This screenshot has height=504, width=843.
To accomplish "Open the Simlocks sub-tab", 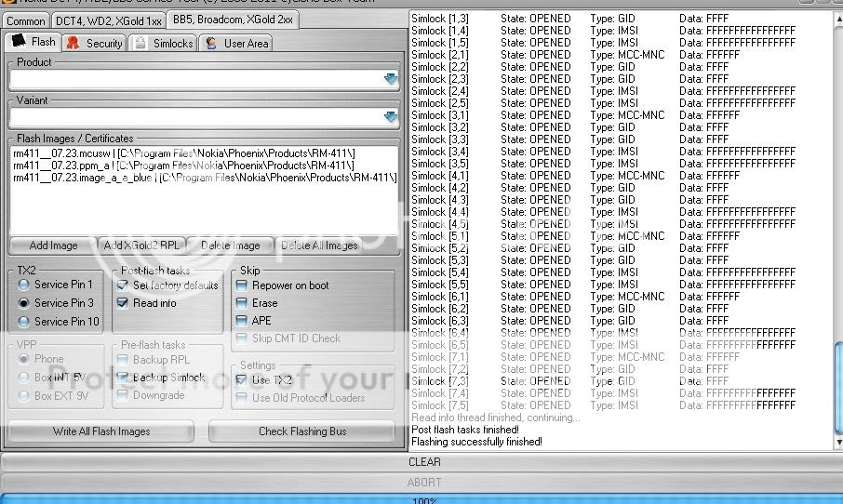I will (x=163, y=43).
